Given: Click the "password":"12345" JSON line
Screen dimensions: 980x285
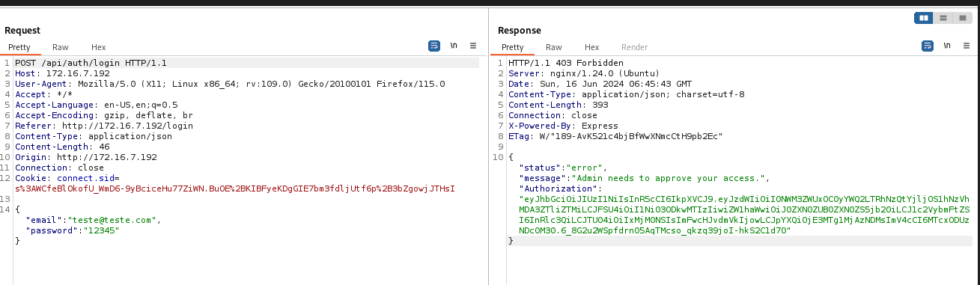Looking at the screenshot, I should pos(73,231).
